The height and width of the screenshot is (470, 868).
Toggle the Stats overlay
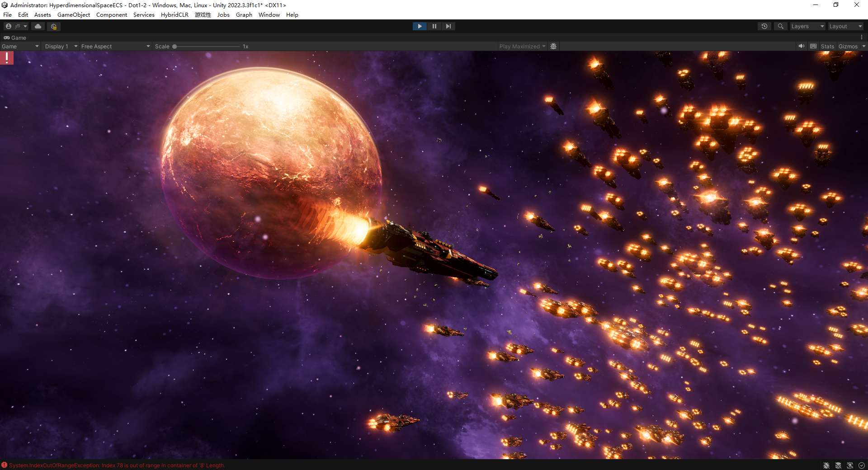pos(827,46)
